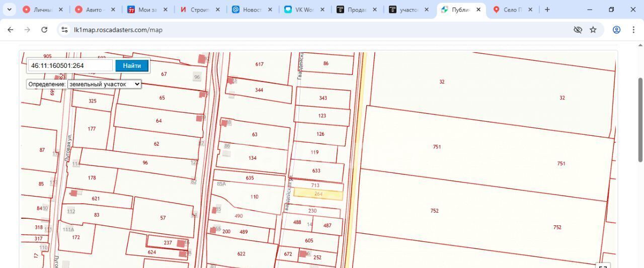Viewport: 644px width, 268px height.
Task: Open a new browser tab
Action: (547, 10)
